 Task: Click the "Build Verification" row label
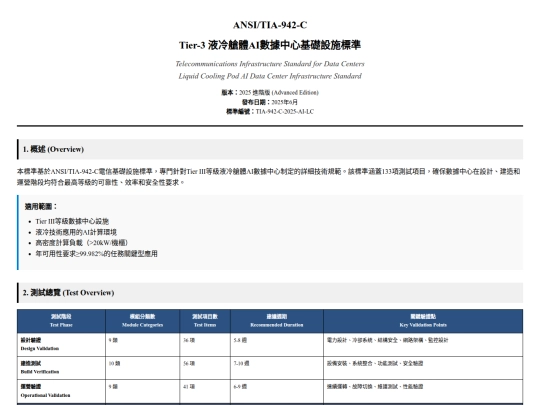pyautogui.click(x=61, y=367)
